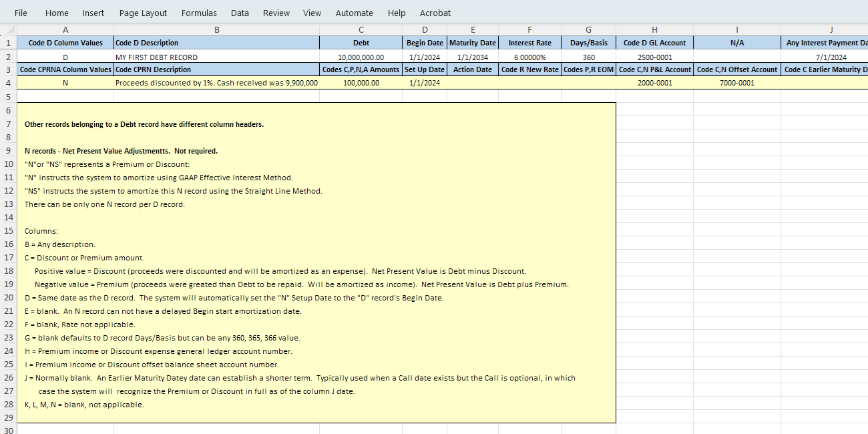Viewport: 868px width, 434px height.
Task: Select the 'Codes C,P,N,A Amounts' cell
Action: [x=361, y=69]
